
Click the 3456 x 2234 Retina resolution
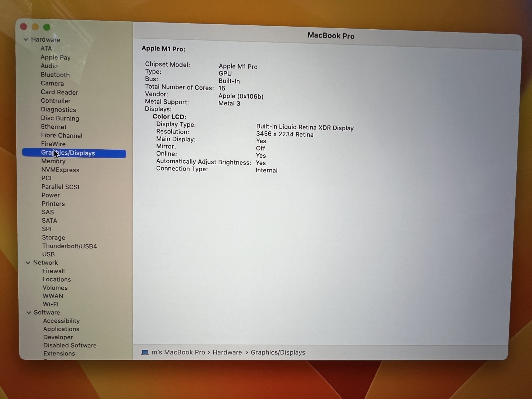tap(285, 134)
